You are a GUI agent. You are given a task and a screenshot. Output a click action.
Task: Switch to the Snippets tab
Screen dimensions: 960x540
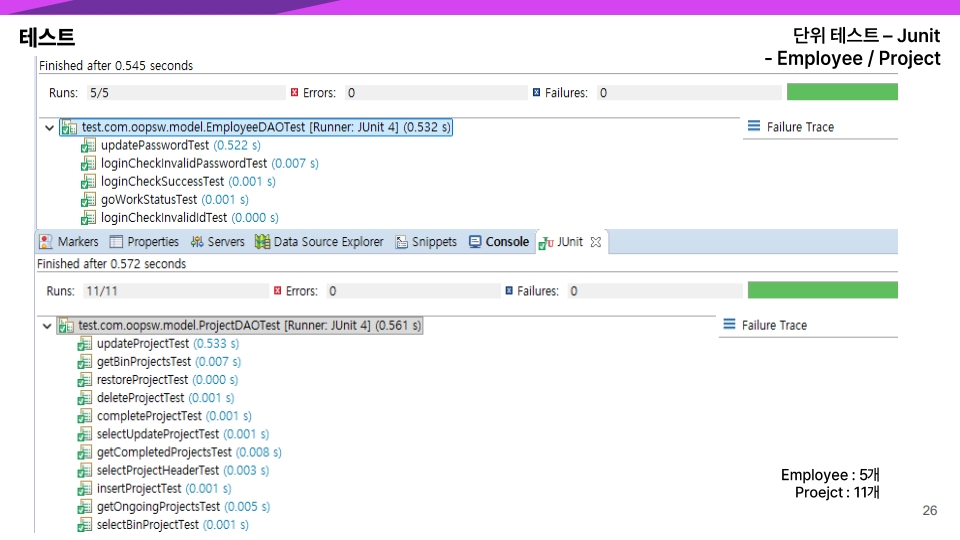(426, 242)
